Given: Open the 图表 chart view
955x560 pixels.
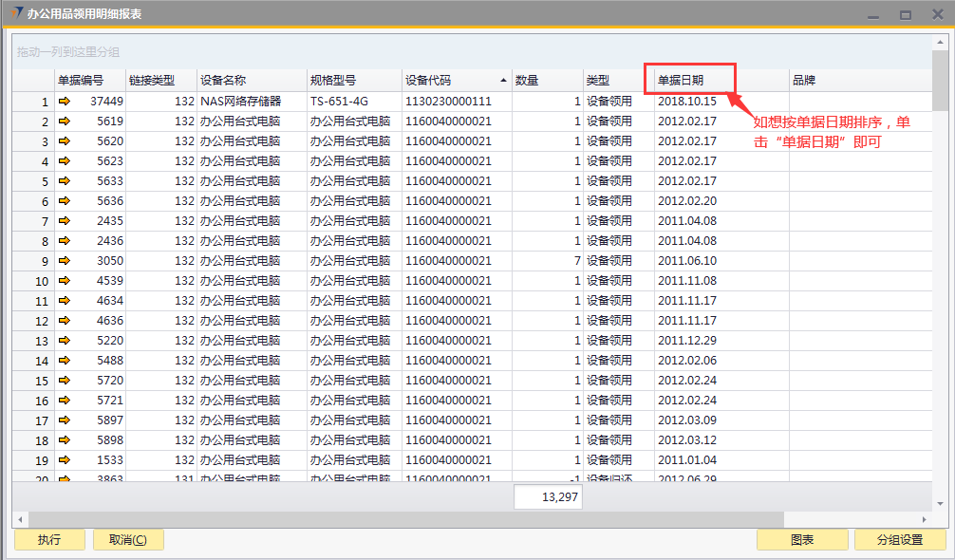Looking at the screenshot, I should pyautogui.click(x=802, y=540).
